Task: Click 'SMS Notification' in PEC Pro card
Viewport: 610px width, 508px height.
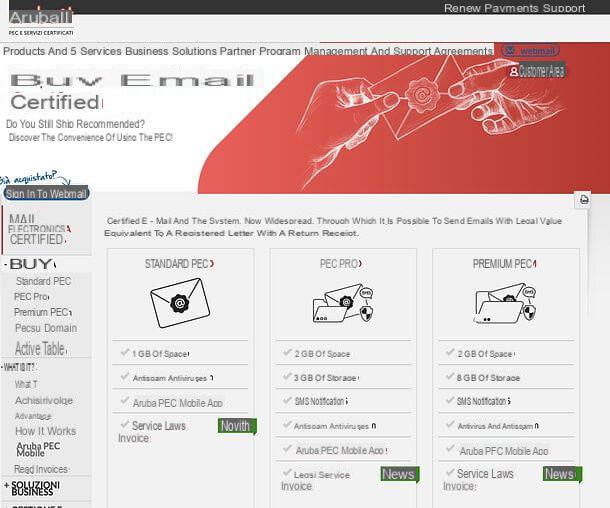Action: click(321, 401)
